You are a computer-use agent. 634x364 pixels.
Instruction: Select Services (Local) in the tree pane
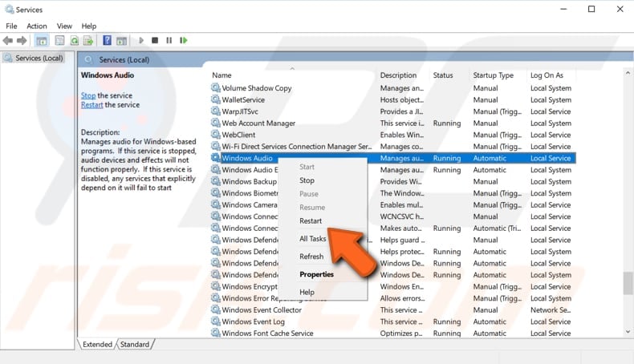pos(39,59)
